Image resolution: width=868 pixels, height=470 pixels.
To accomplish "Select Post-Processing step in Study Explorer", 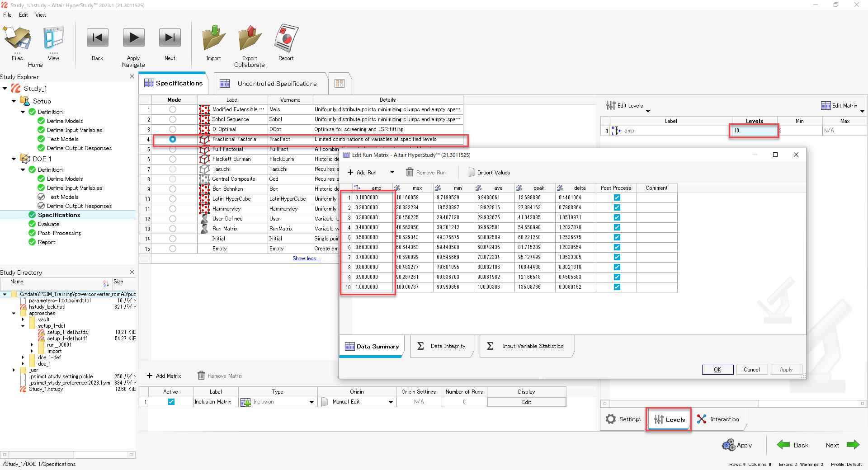I will [59, 233].
